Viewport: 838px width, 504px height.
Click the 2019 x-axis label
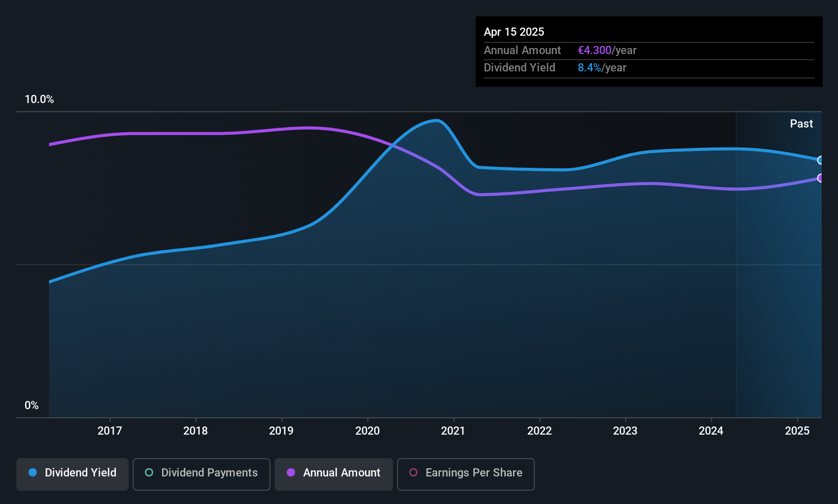[281, 431]
